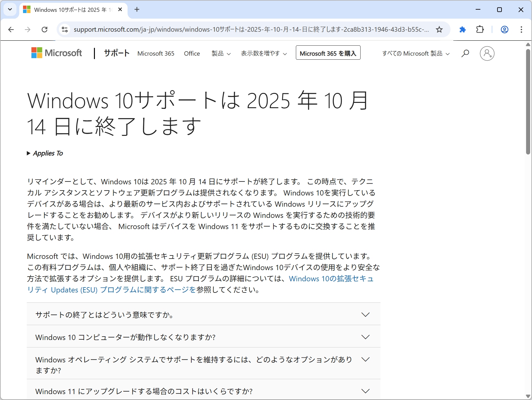This screenshot has height=400, width=532.
Task: Open the Chrome profile icon
Action: [504, 30]
